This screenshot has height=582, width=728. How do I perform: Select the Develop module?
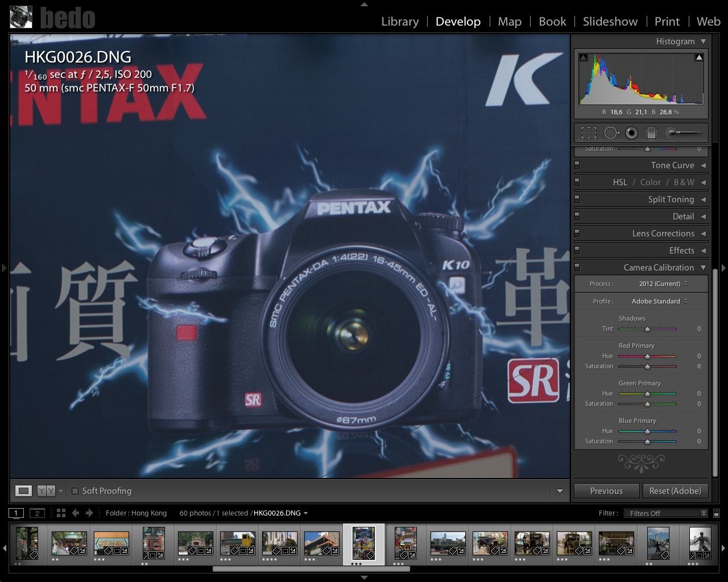[x=458, y=22]
